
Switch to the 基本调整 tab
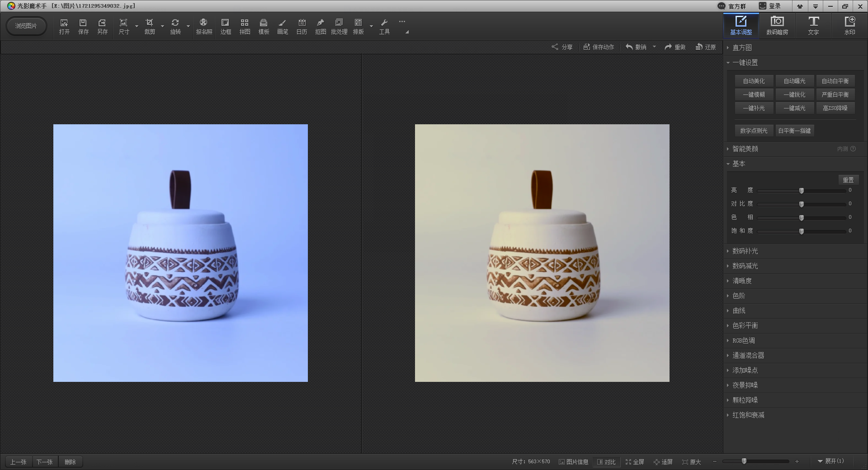coord(741,25)
